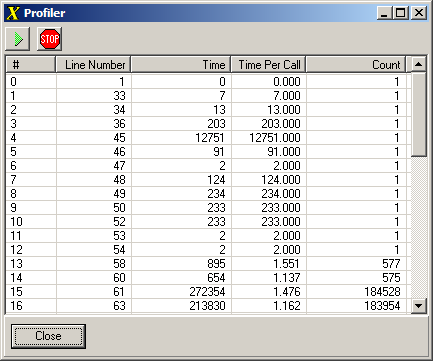Click count value 183954
The image size is (433, 361).
[x=382, y=306]
